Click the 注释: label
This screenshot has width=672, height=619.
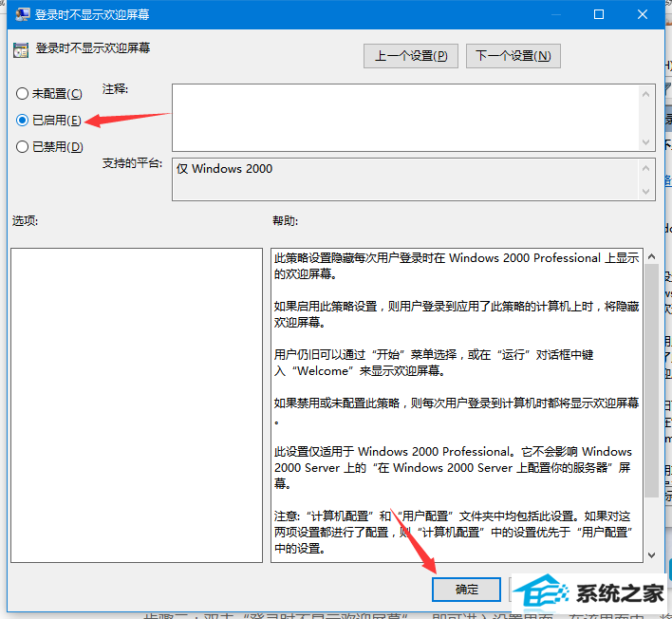pyautogui.click(x=115, y=88)
